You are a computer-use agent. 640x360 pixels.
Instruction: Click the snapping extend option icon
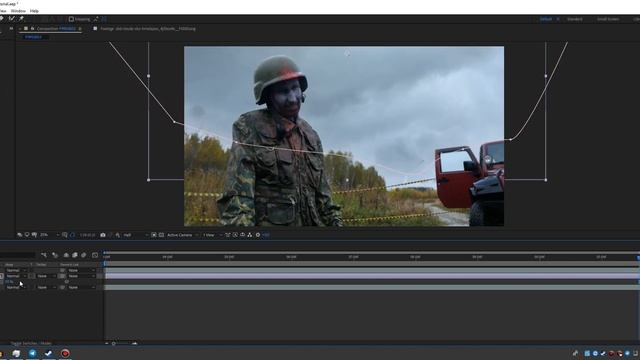pyautogui.click(x=96, y=19)
